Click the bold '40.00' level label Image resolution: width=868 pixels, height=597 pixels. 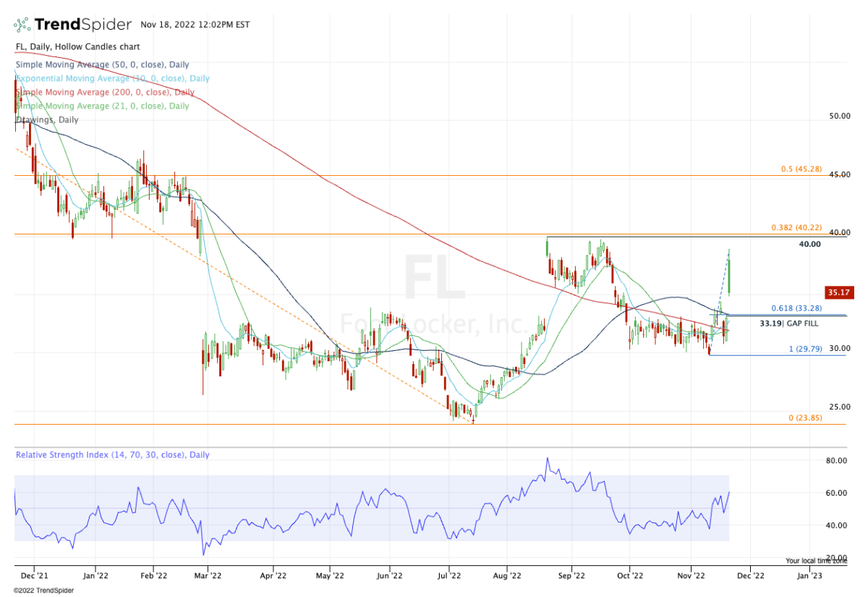point(809,244)
